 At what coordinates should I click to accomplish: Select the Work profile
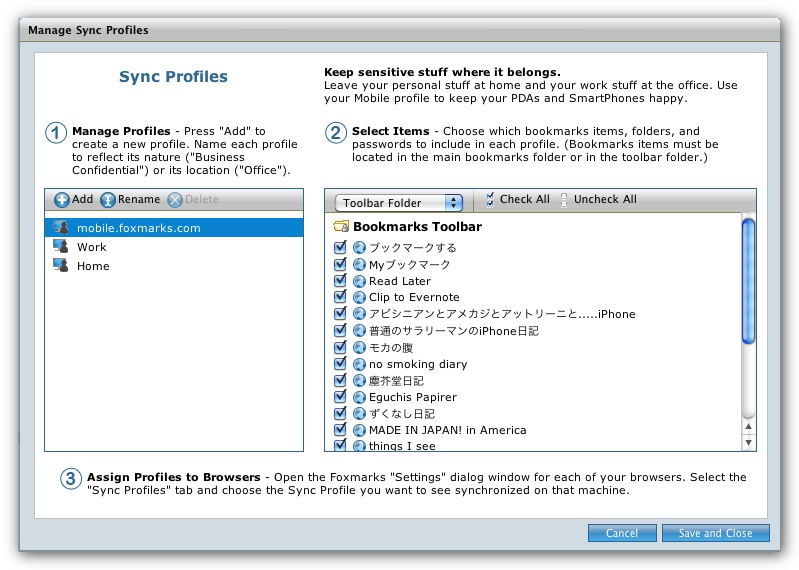(x=174, y=247)
